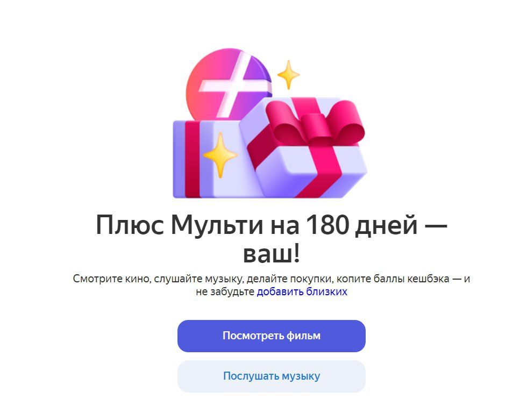Screen dimensions: 527x420
Task: Click the "ваш!" heading line
Action: point(271,253)
